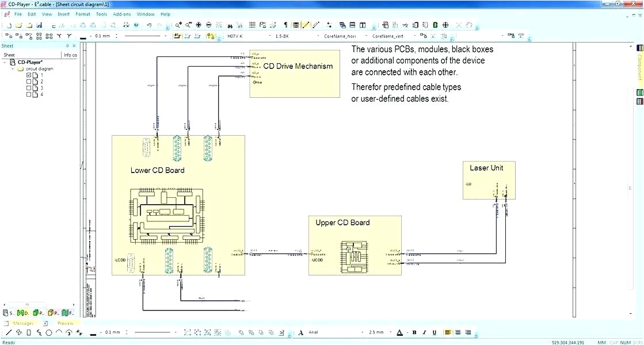The width and height of the screenshot is (644, 345).
Task: Toggle Bold text formatting button
Action: click(x=414, y=332)
